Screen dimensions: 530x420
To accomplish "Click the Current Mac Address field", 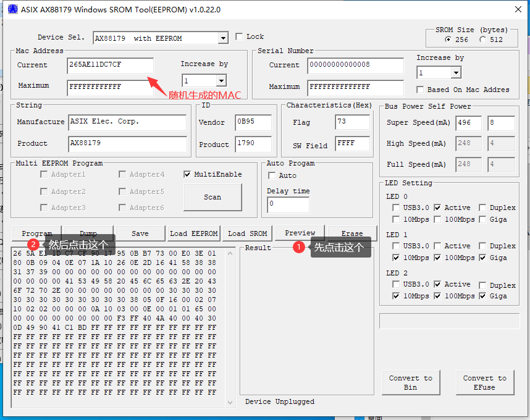I will [110, 65].
